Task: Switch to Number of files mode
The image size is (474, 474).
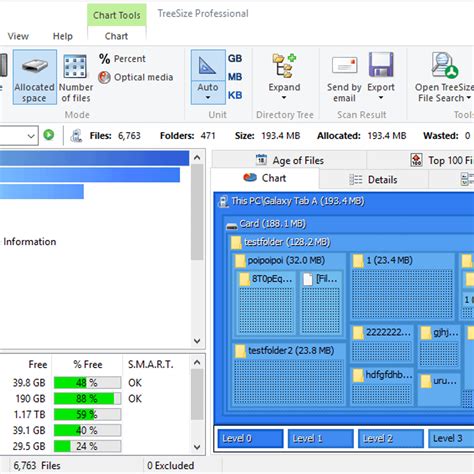Action: click(76, 78)
